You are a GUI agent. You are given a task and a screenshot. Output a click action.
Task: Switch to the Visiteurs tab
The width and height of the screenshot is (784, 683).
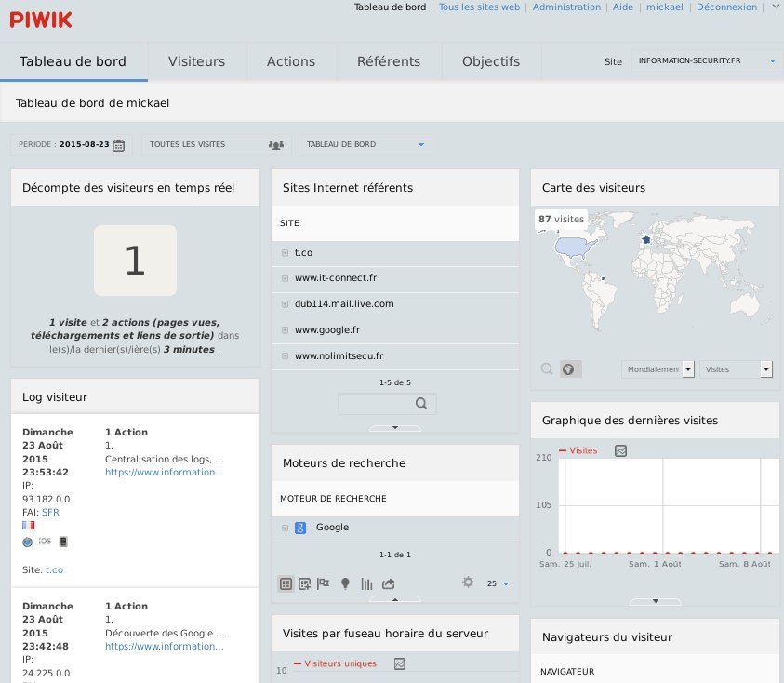pyautogui.click(x=196, y=61)
